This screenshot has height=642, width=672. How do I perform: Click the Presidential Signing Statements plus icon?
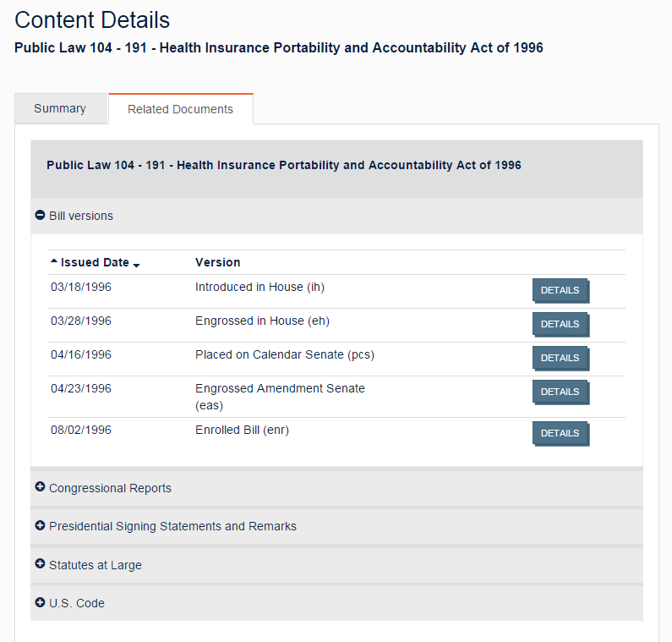point(40,525)
